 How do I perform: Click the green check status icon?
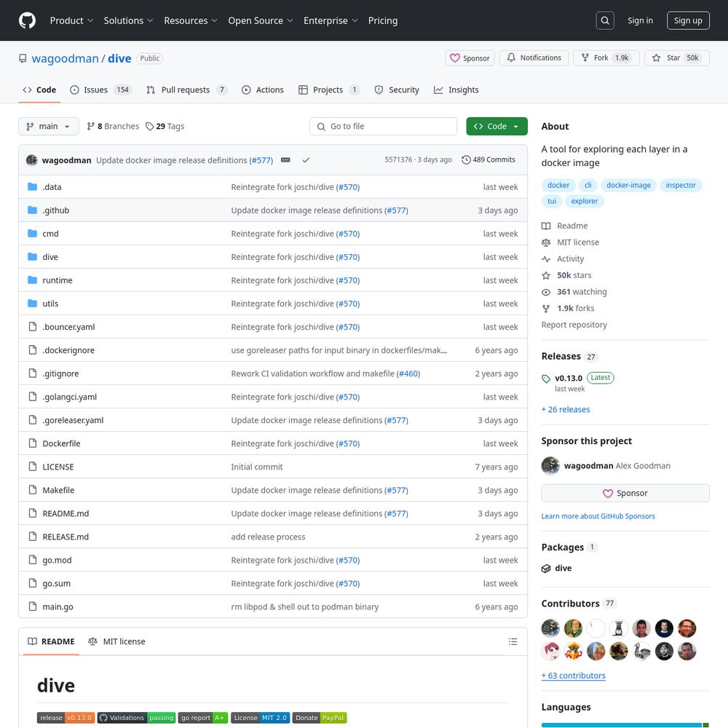306,160
